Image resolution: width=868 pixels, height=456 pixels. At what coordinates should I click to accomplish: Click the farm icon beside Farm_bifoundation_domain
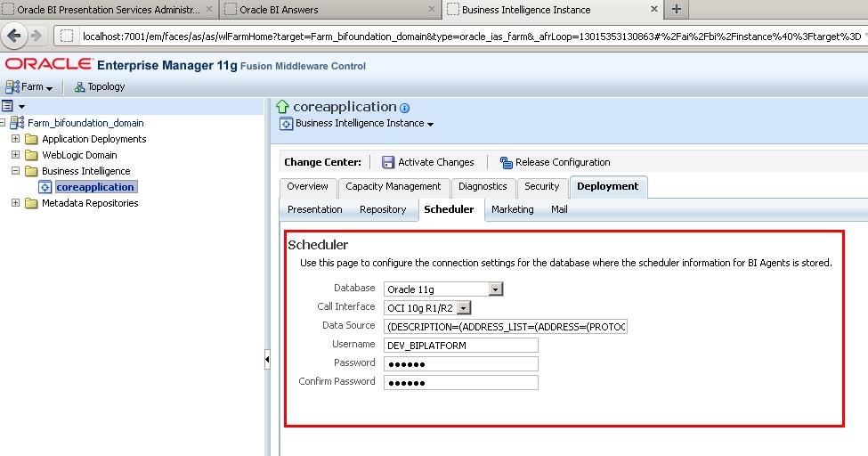tap(17, 122)
